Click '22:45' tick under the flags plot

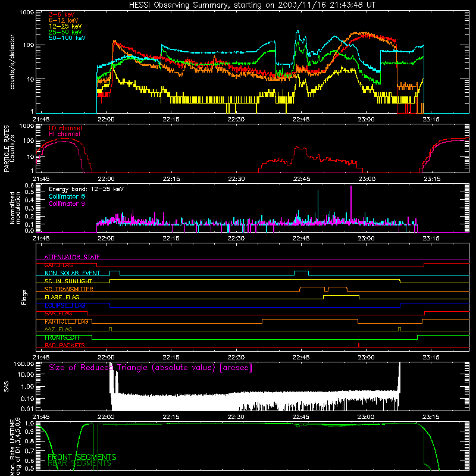click(301, 358)
